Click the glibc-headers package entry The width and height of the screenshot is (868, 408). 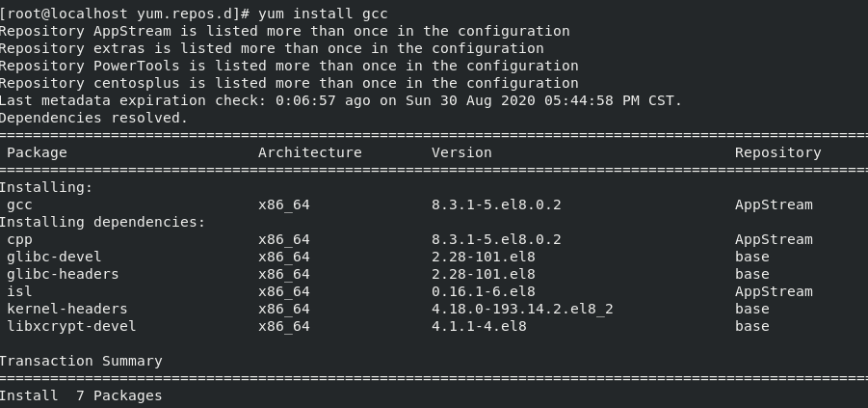[63, 274]
